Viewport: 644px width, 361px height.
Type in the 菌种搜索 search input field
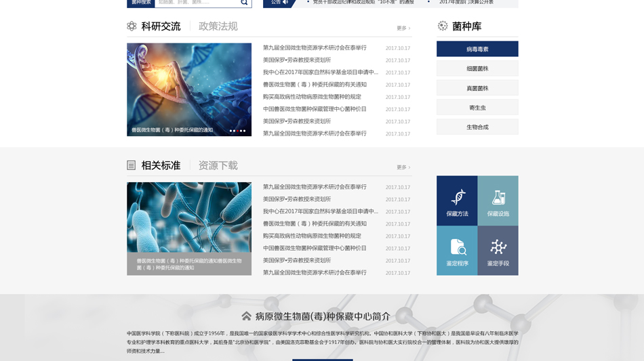(197, 3)
